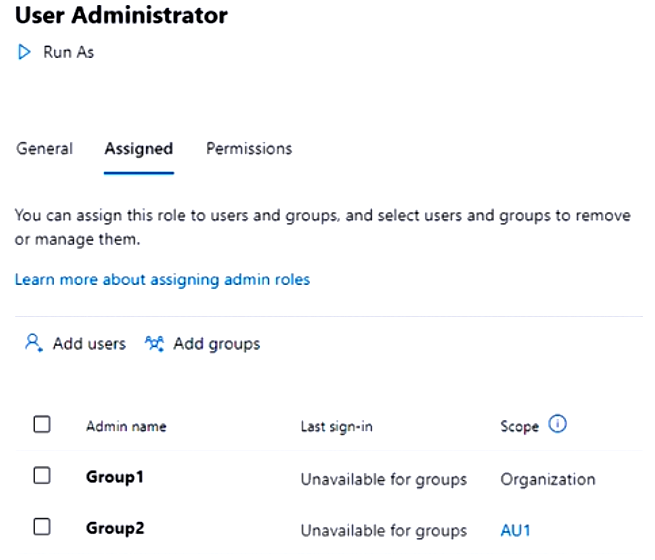This screenshot has width=655, height=560.
Task: Check the Group1 row checkbox
Action: pos(42,477)
